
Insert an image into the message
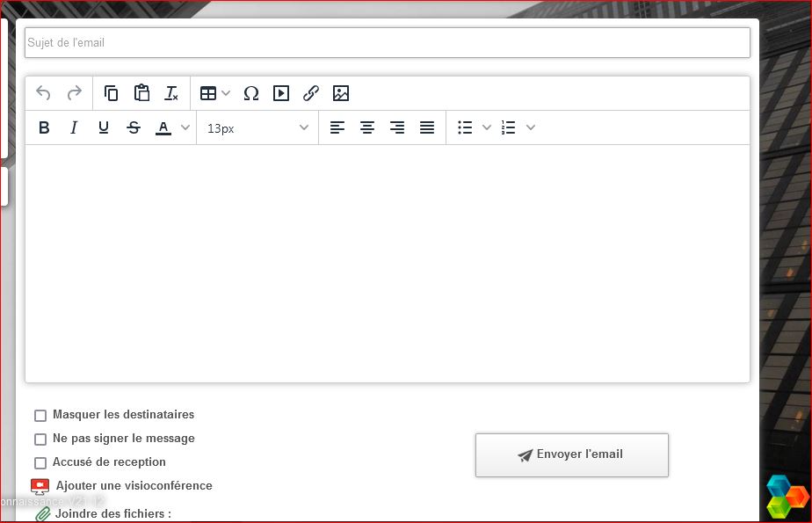click(x=341, y=93)
